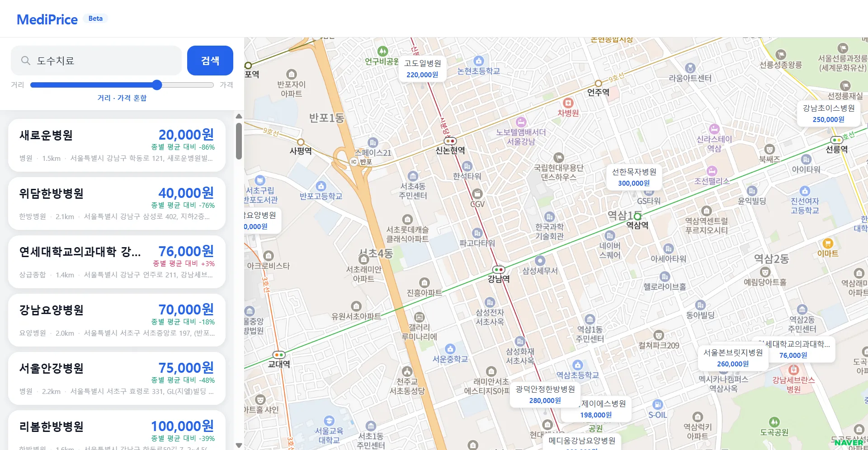Click the 반포고등학교 school icon

coord(321,186)
